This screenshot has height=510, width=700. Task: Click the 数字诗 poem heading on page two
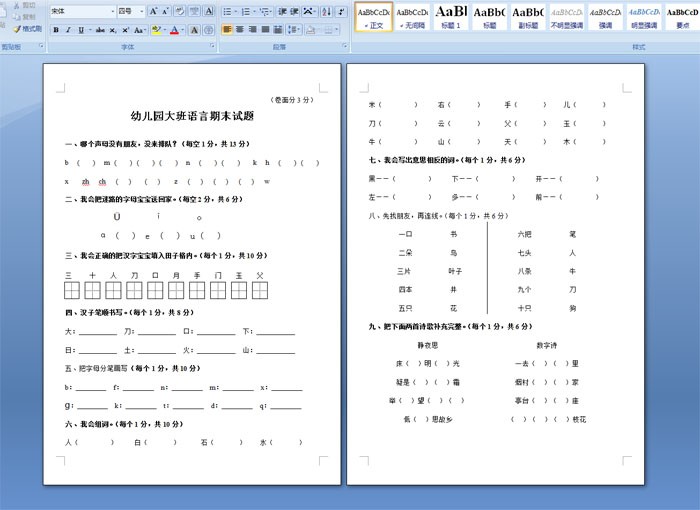point(546,345)
